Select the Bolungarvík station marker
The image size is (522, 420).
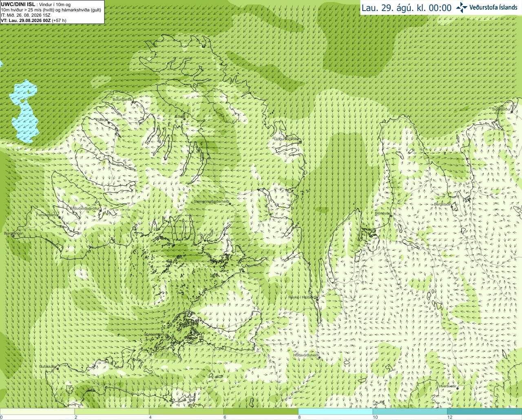[x=133, y=102]
